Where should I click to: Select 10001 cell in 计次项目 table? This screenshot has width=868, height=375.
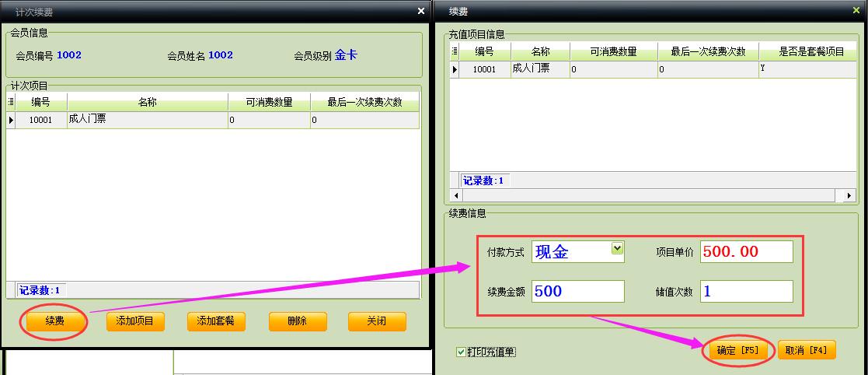point(41,120)
